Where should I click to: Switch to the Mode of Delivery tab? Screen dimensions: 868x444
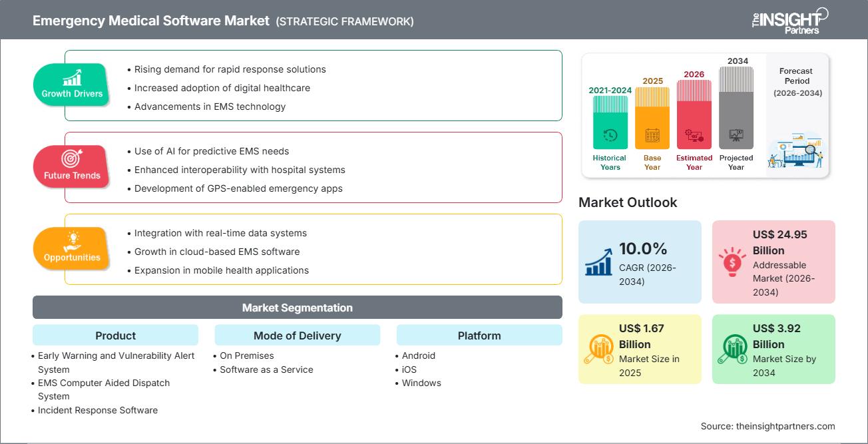click(x=297, y=335)
